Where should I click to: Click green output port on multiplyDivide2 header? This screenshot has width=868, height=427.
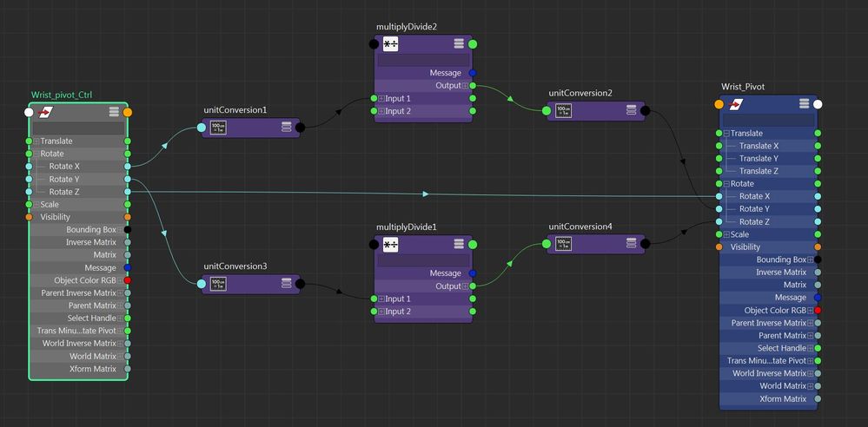[x=472, y=44]
